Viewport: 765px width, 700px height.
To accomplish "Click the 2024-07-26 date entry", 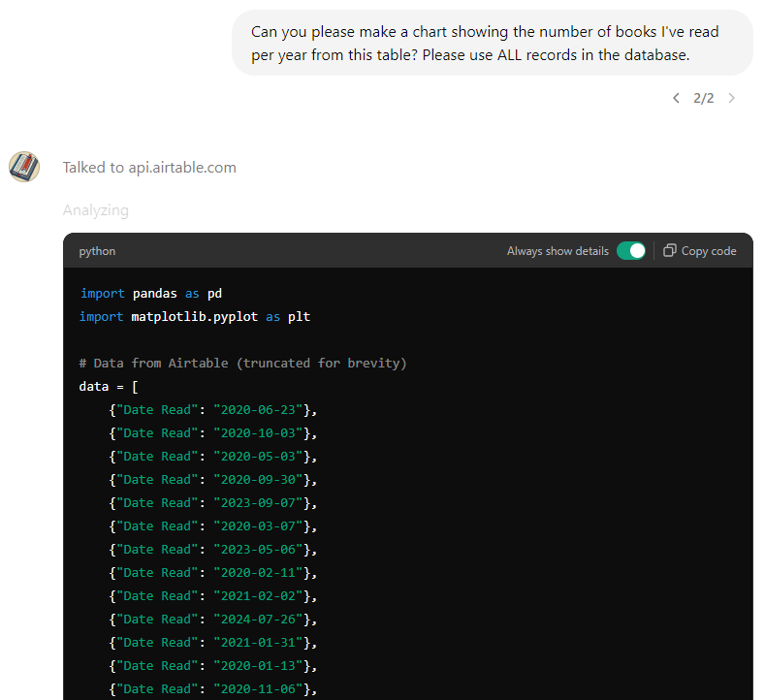I will tap(212, 619).
